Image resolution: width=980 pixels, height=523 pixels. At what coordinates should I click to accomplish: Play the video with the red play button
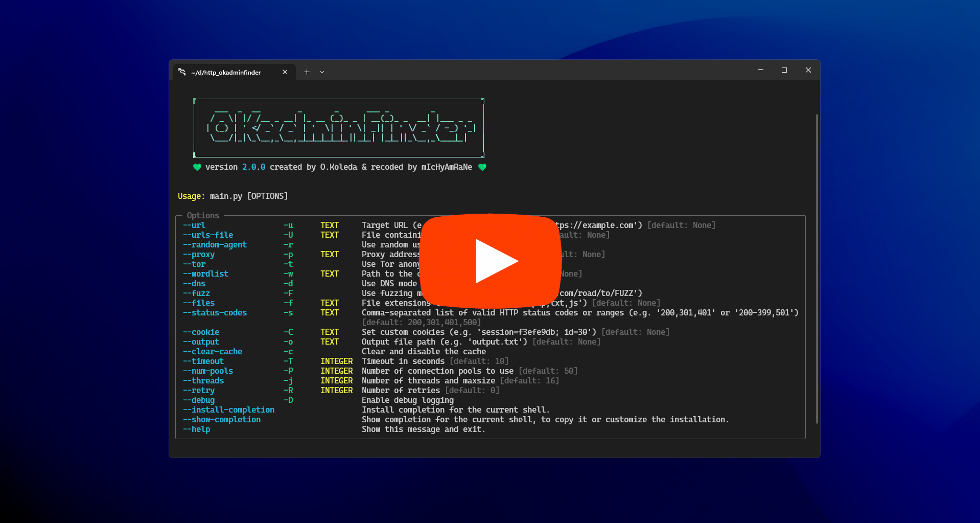pyautogui.click(x=491, y=261)
